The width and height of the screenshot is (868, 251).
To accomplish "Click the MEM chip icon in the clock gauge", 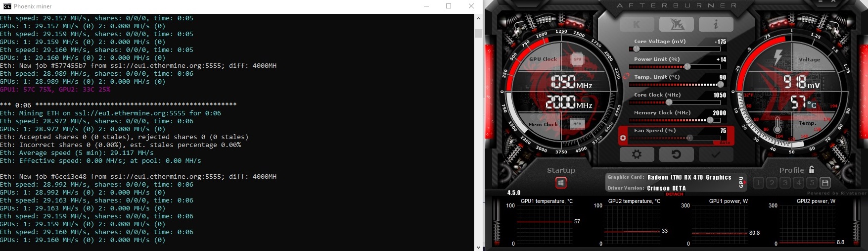I will tap(577, 124).
